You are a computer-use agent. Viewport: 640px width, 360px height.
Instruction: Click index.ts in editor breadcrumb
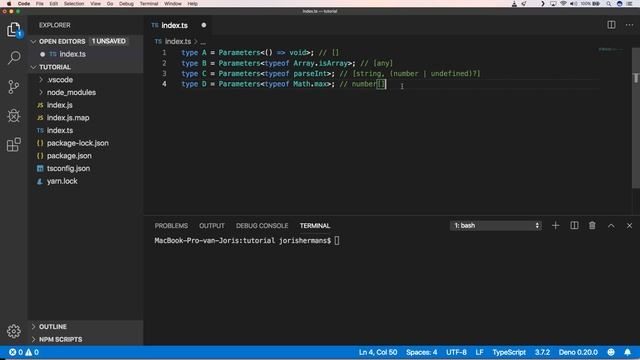tap(178, 42)
